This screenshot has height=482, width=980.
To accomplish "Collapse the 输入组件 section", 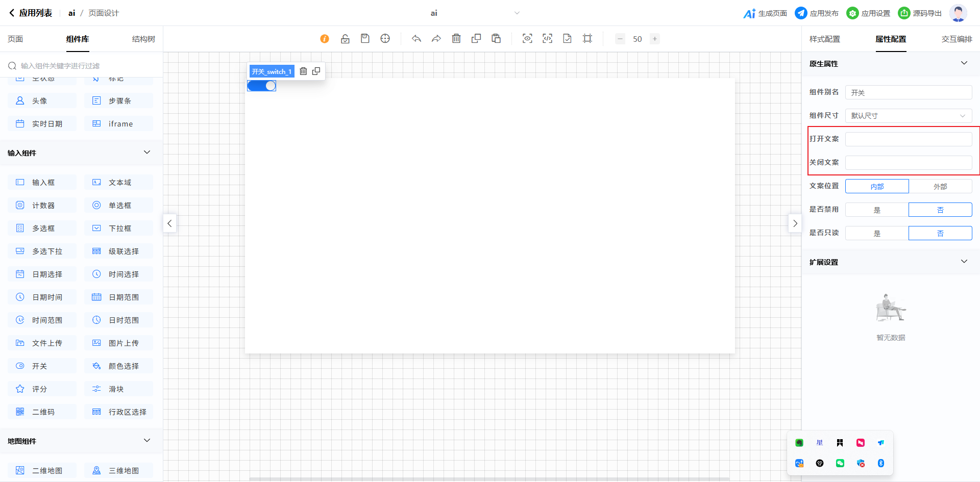I will (x=147, y=153).
